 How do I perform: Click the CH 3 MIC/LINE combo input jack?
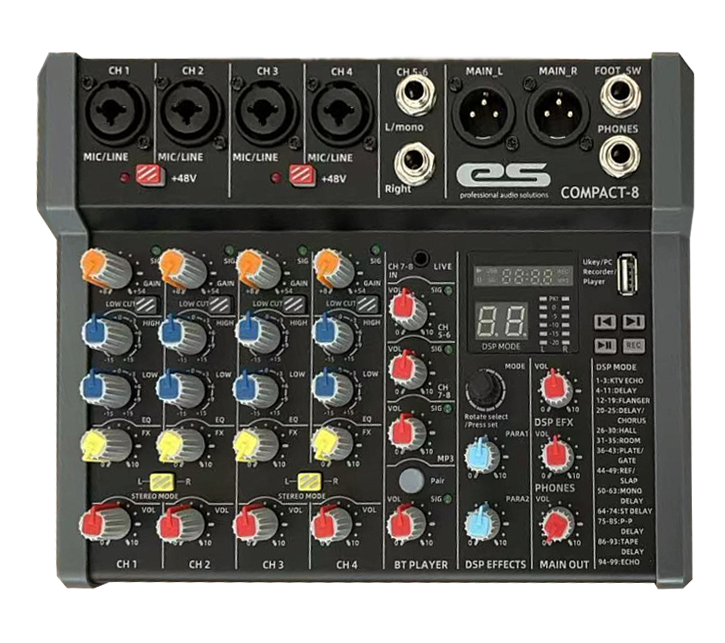[264, 111]
